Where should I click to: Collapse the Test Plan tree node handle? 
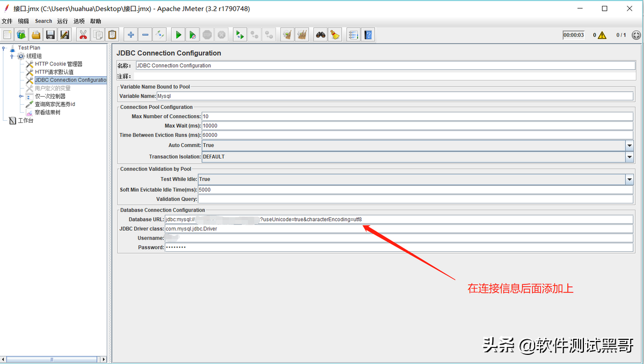coord(4,48)
